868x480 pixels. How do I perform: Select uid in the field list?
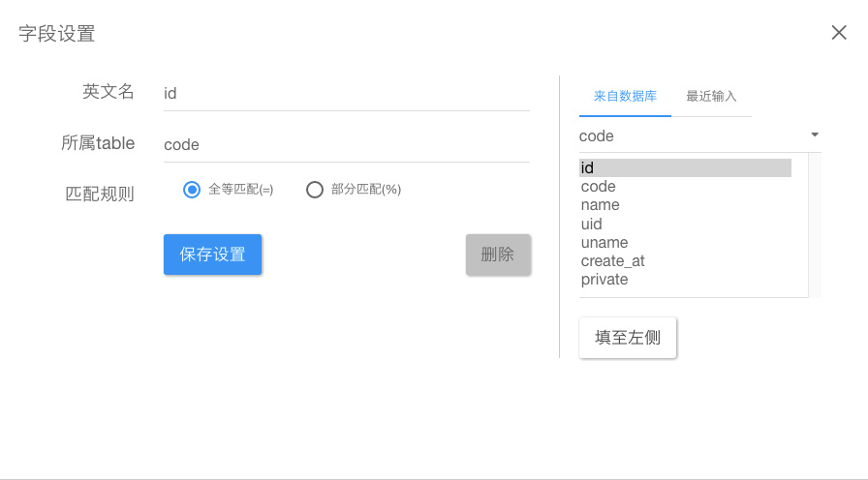(685, 224)
